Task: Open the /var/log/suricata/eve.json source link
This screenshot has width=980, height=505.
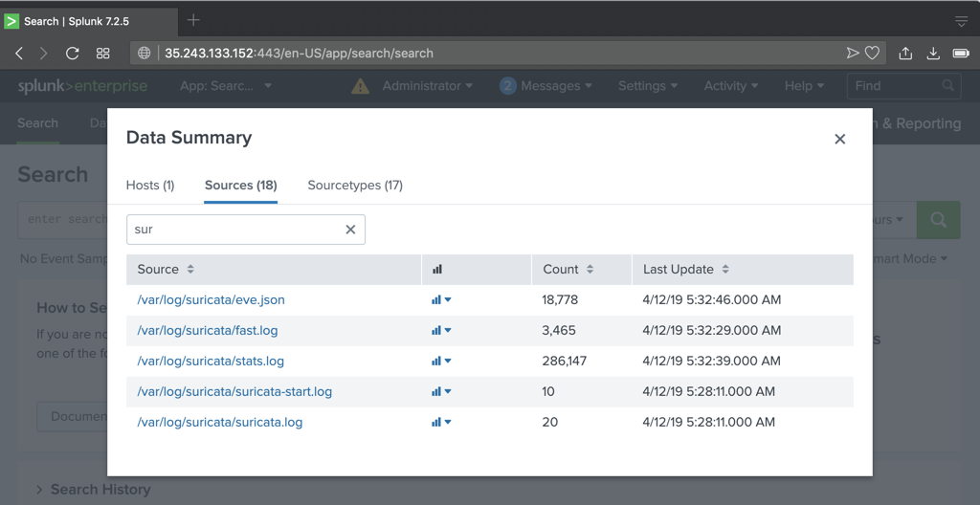Action: point(211,300)
